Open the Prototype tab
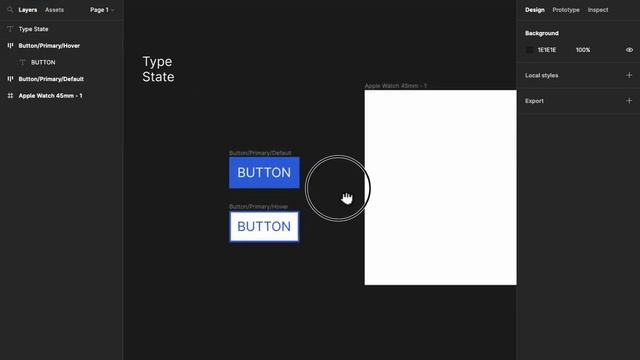 pos(566,10)
